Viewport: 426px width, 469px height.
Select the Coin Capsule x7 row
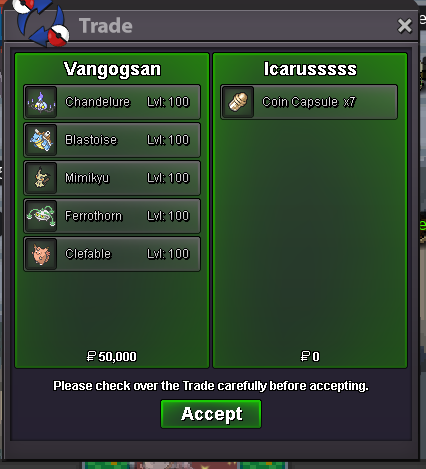309,102
